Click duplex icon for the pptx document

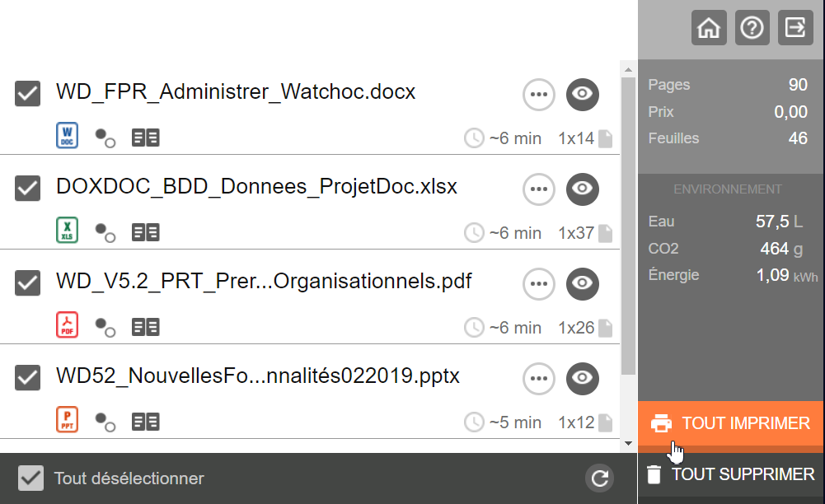[x=146, y=422]
